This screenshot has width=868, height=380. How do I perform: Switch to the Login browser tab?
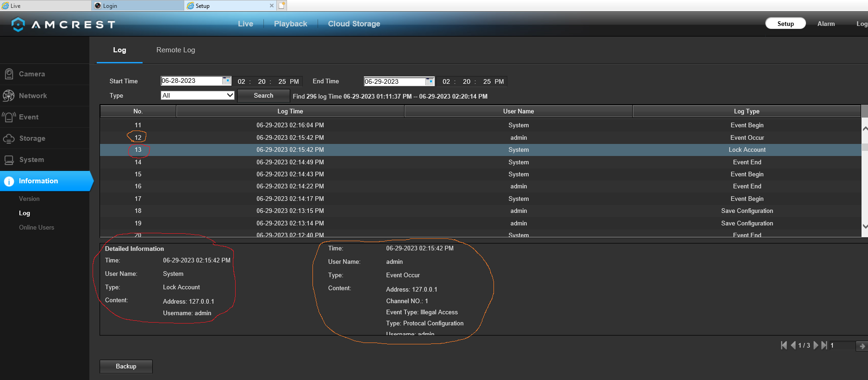coord(138,6)
